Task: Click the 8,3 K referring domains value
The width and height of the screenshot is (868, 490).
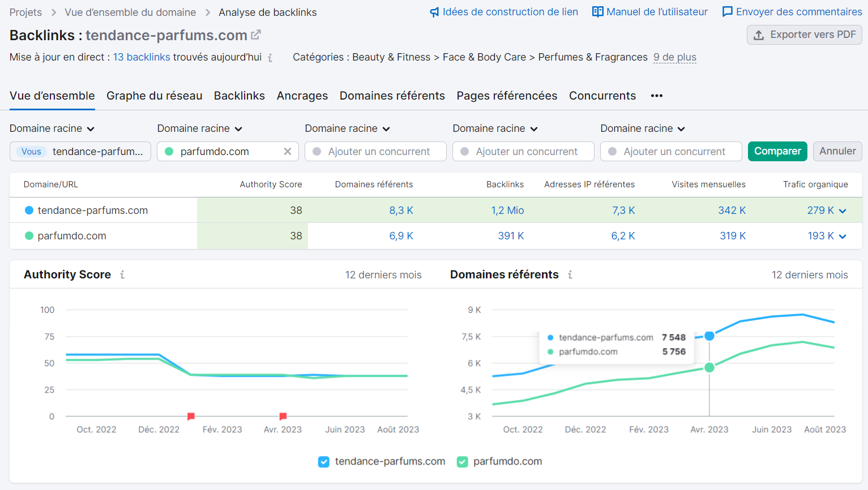Action: pyautogui.click(x=401, y=210)
